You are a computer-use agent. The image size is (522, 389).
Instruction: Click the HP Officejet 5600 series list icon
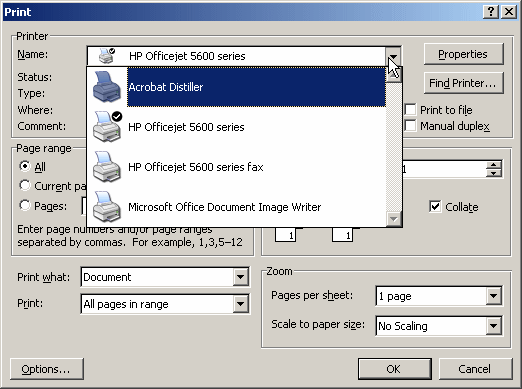tap(107, 127)
